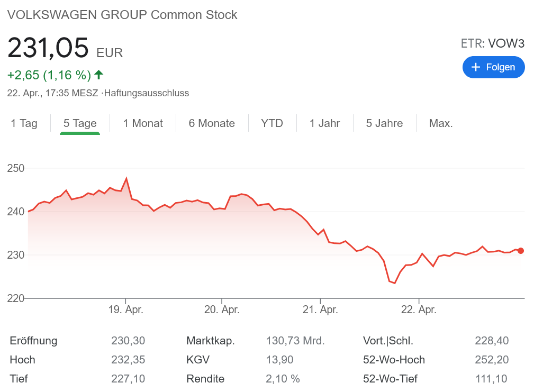This screenshot has height=392, width=534.
Task: Click the green up-arrow price change icon
Action: pyautogui.click(x=98, y=75)
